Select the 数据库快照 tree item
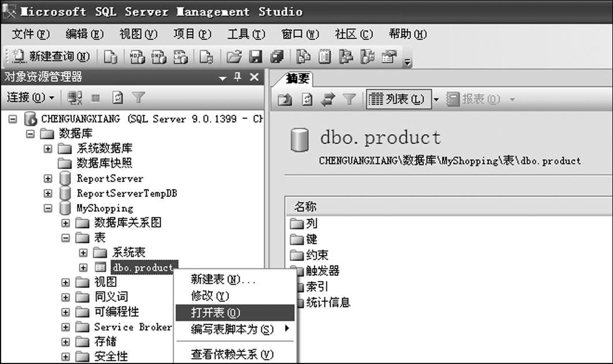 pos(104,163)
